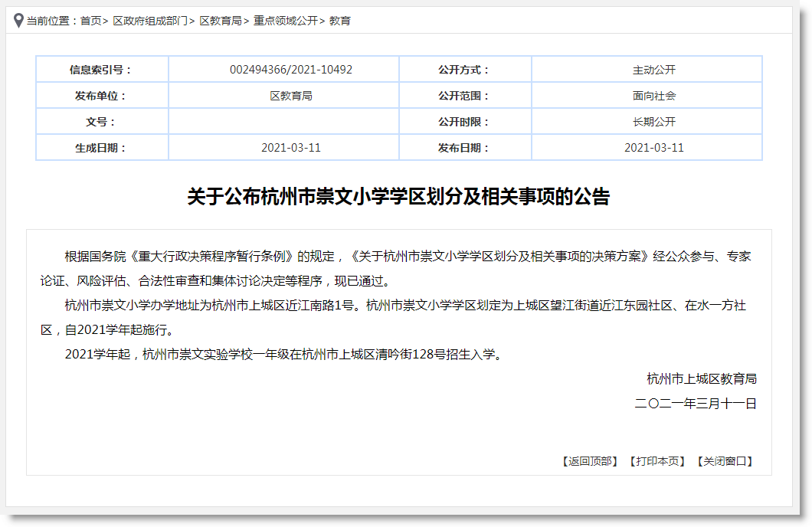This screenshot has width=812, height=527.
Task: Click the 发布日期 label cell
Action: (x=465, y=148)
